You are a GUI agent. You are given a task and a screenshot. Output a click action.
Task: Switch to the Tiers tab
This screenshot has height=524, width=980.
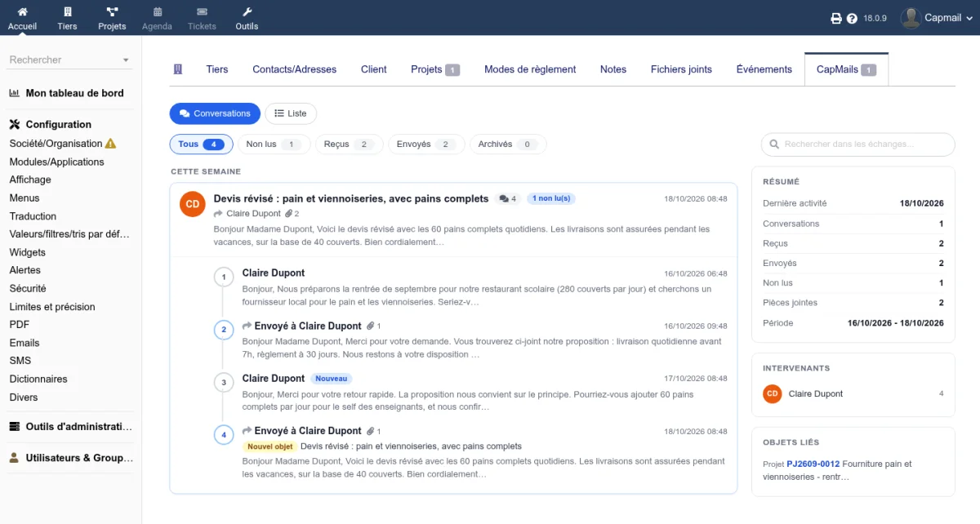(217, 69)
